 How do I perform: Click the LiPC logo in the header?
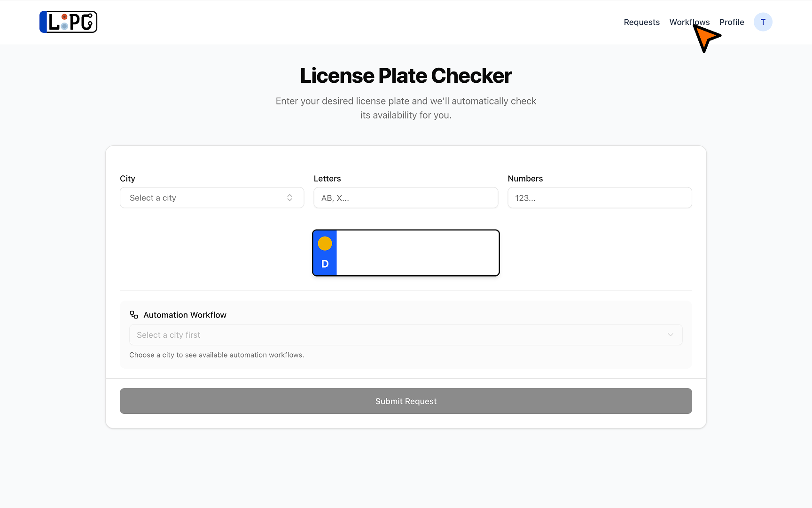[69, 22]
